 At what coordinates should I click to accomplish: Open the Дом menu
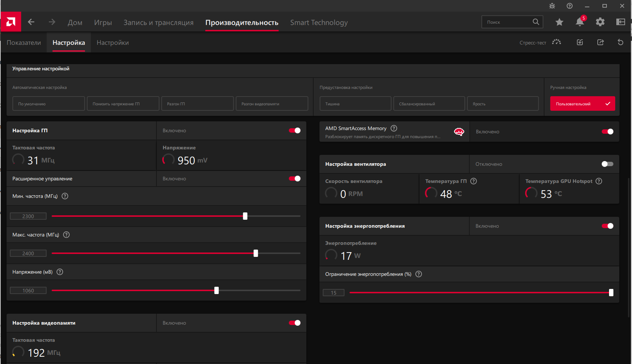pos(75,23)
